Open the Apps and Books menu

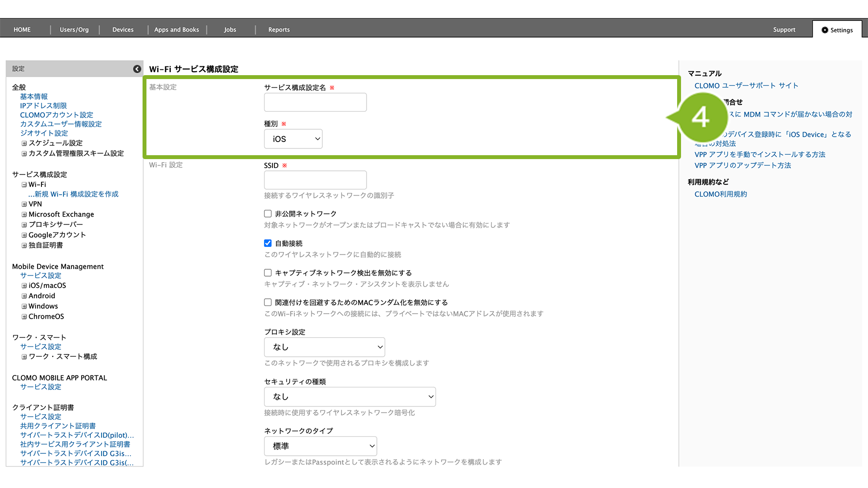[177, 30]
